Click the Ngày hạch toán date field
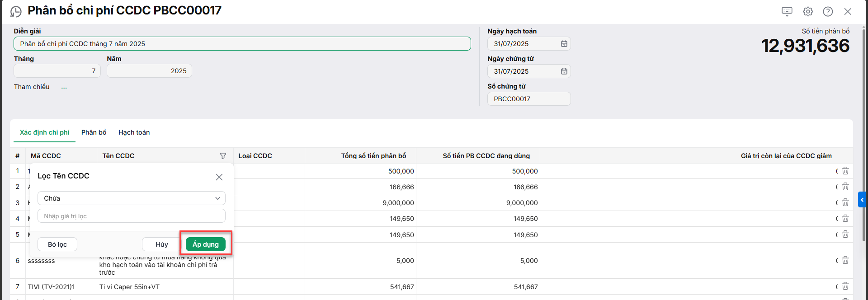Image resolution: width=868 pixels, height=300 pixels. pyautogui.click(x=529, y=44)
